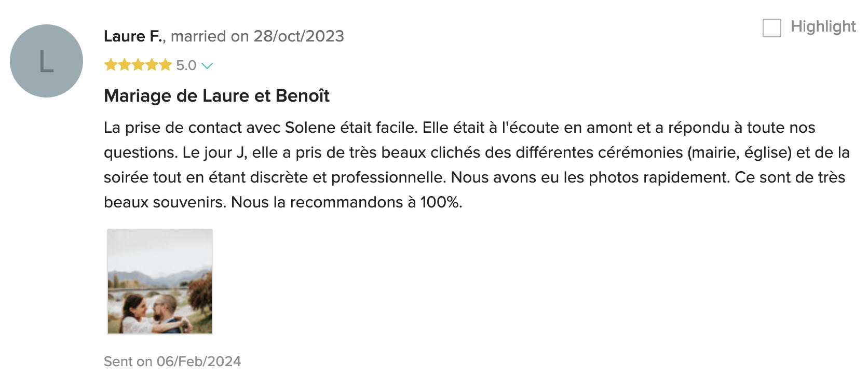868x390 pixels.
Task: Open the 'Mariage de Laure et Benoît' title
Action: tap(216, 96)
